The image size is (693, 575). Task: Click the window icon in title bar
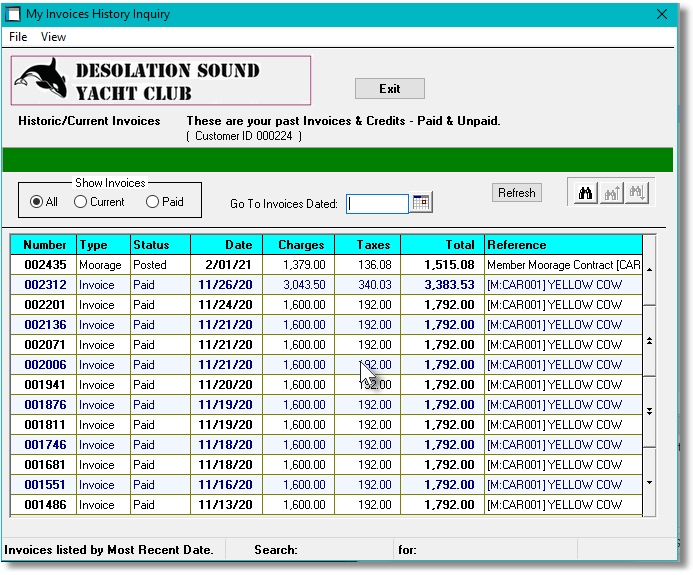pos(13,14)
